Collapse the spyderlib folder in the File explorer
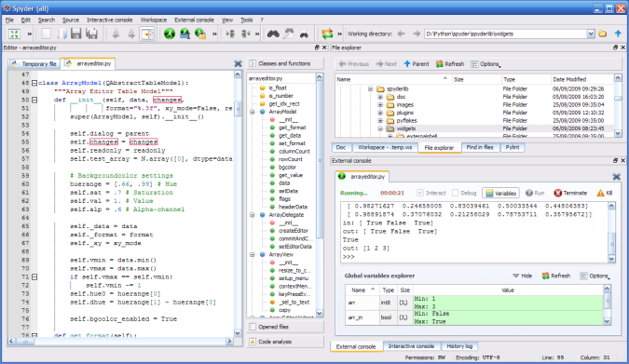629x364 pixels. coord(370,89)
